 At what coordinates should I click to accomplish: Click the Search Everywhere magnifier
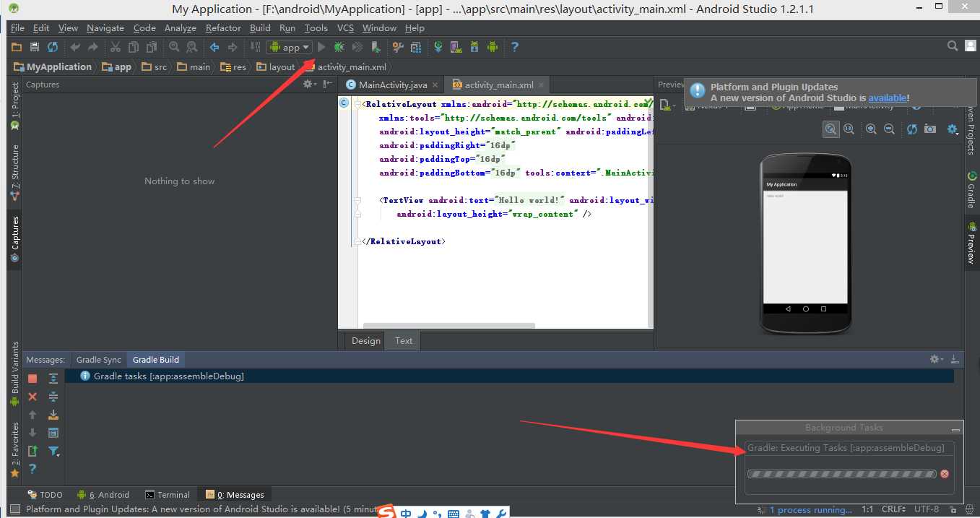pos(953,46)
